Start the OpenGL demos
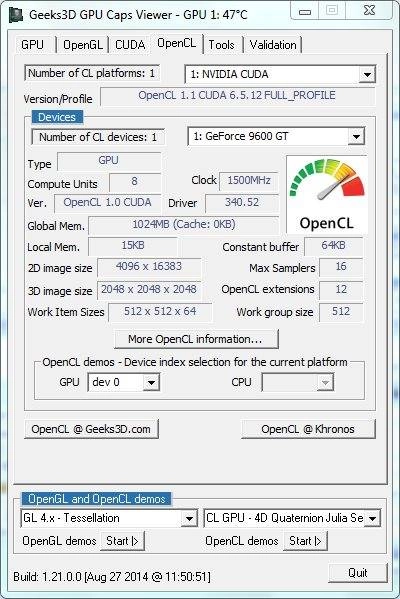 (122, 541)
